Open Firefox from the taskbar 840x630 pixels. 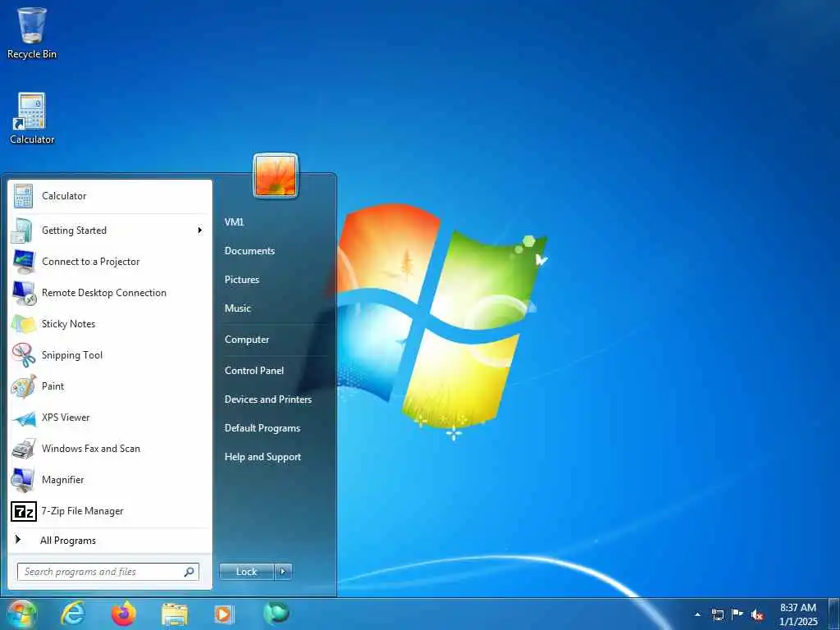point(124,614)
